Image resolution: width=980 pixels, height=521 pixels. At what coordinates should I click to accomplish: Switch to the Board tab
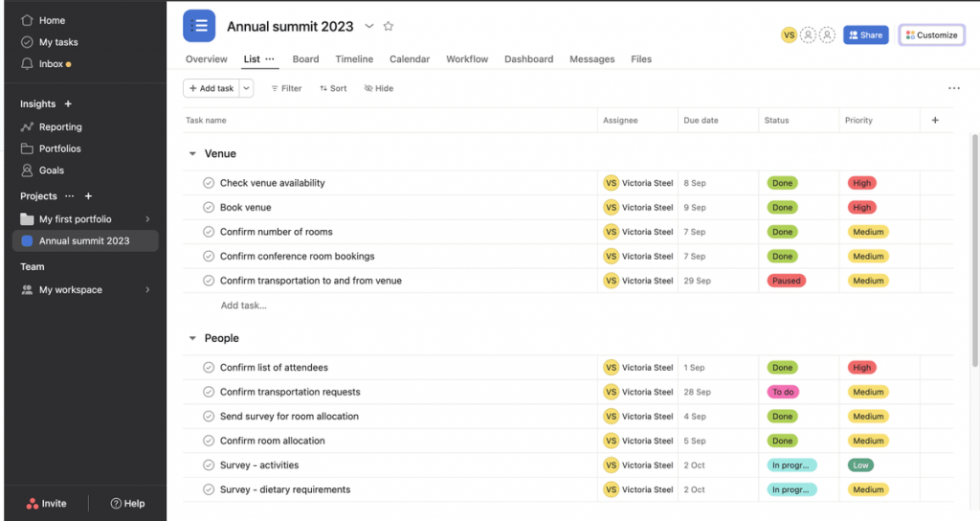click(305, 59)
